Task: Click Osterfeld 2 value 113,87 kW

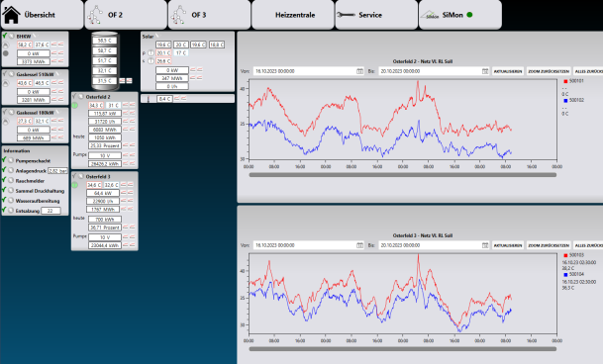Action: (105, 114)
